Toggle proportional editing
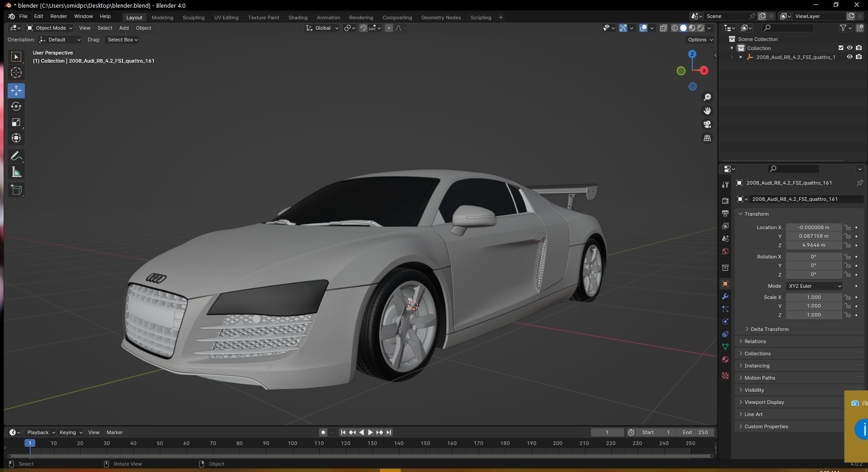Viewport: 868px width, 472px height. click(389, 28)
